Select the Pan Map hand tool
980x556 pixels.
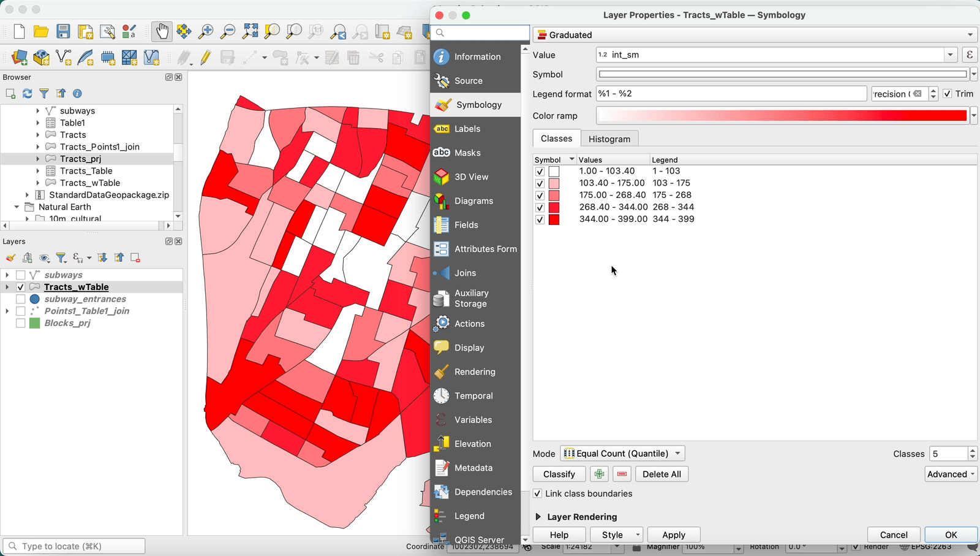162,31
